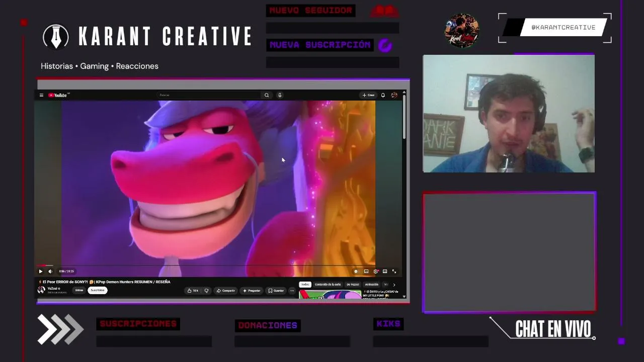The height and width of the screenshot is (362, 644).
Task: Click the CHAT EN VIVO heading
Action: tap(553, 329)
